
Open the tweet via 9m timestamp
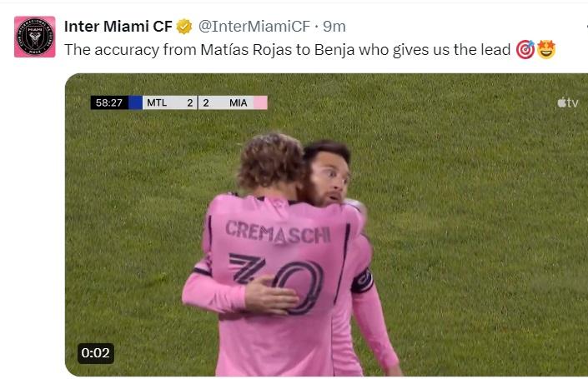[334, 27]
